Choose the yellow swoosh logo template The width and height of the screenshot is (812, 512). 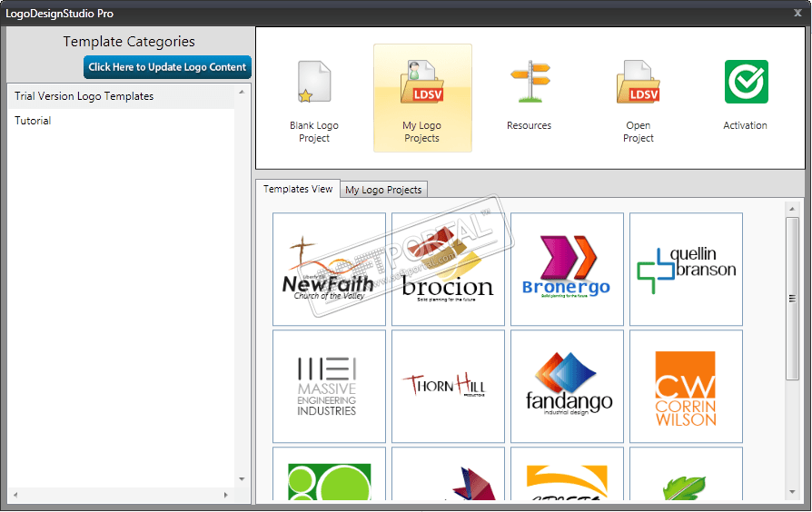tap(567, 475)
